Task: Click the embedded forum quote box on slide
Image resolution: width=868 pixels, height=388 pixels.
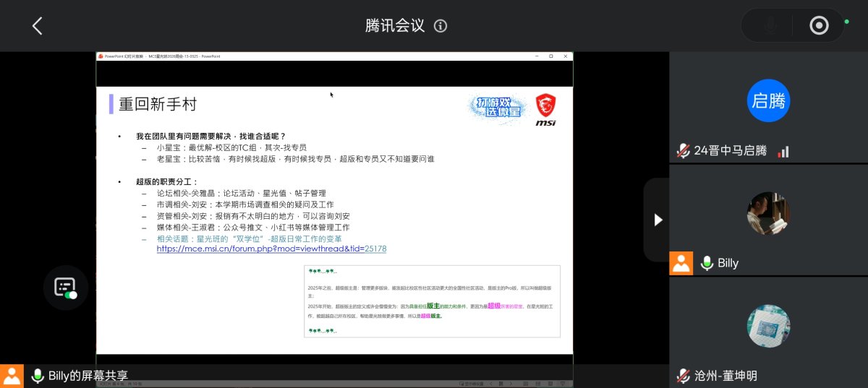Action: [x=432, y=301]
